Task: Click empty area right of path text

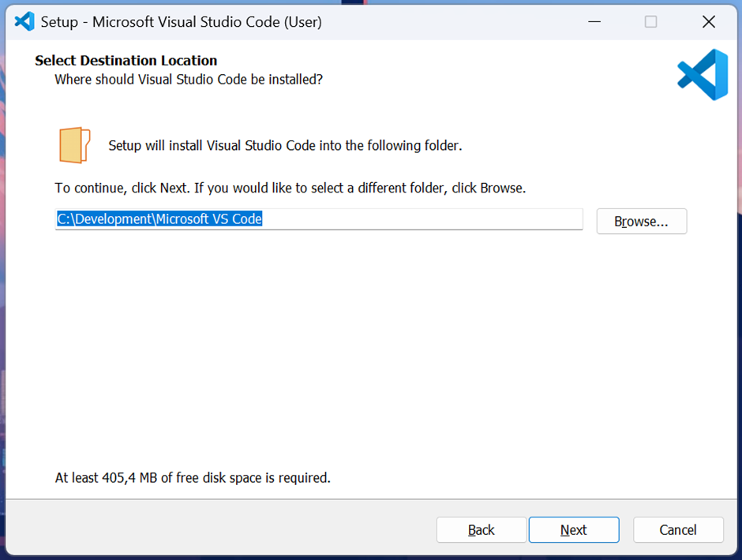Action: click(422, 219)
